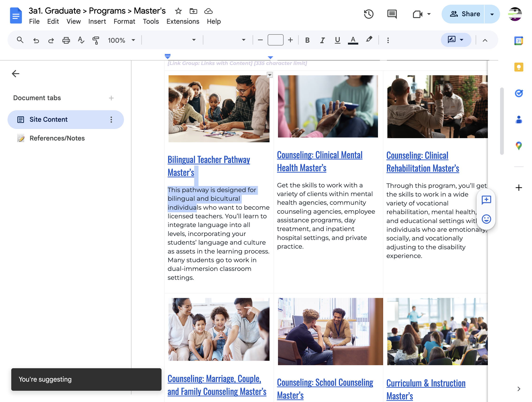This screenshot has width=532, height=402.
Task: Star the document title
Action: tap(178, 11)
